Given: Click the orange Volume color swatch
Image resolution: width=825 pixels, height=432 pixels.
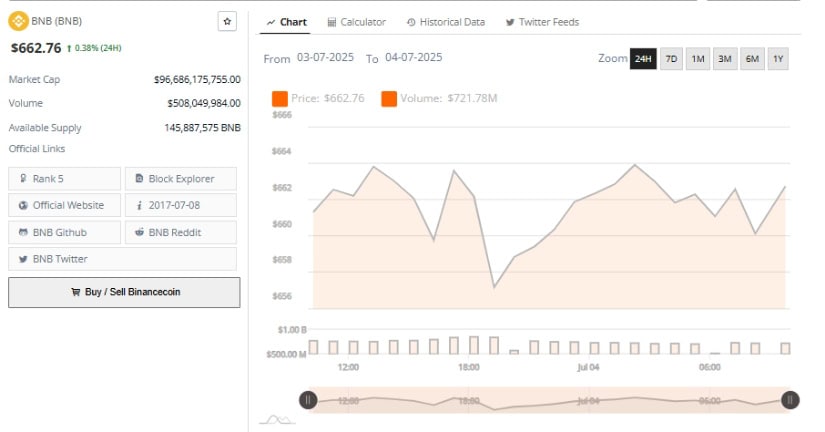Looking at the screenshot, I should pos(389,98).
